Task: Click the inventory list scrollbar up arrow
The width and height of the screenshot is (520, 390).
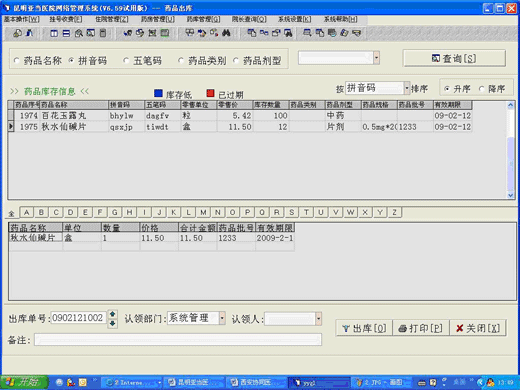Action: pos(511,105)
